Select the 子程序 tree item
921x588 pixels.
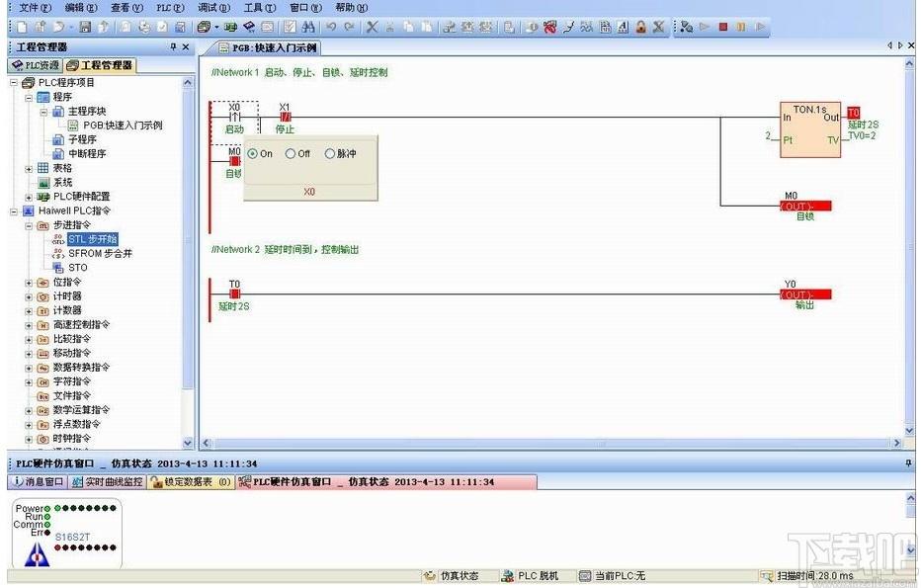[x=82, y=139]
